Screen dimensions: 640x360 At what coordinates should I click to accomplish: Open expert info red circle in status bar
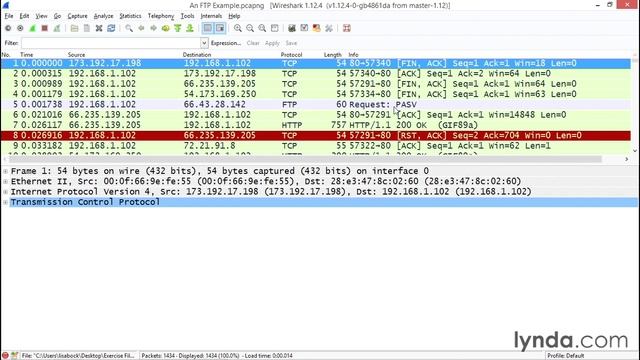point(5,356)
